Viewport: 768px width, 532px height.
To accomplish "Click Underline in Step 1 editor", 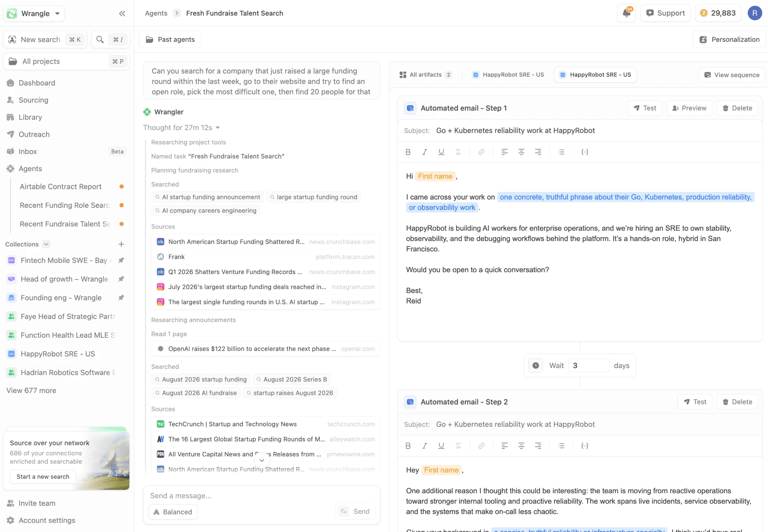I will [441, 152].
